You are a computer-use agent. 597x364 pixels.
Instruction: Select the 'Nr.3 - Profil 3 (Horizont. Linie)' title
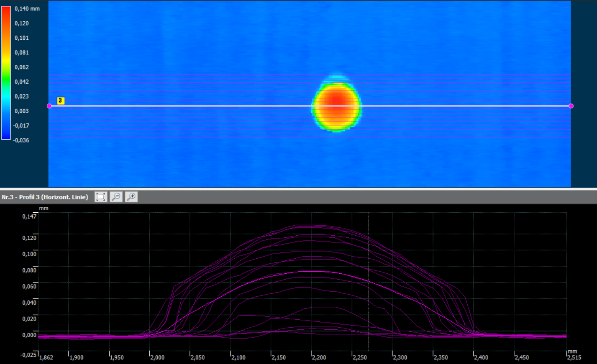click(x=45, y=197)
